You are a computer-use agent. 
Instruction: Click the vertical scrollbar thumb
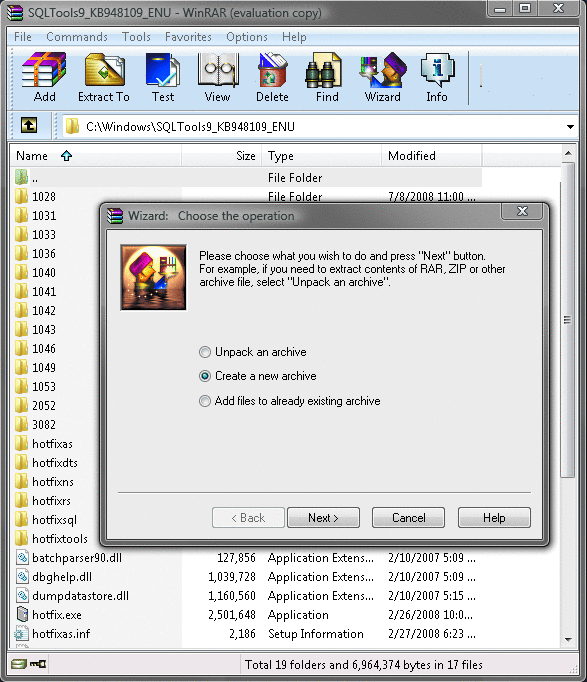pos(567,320)
